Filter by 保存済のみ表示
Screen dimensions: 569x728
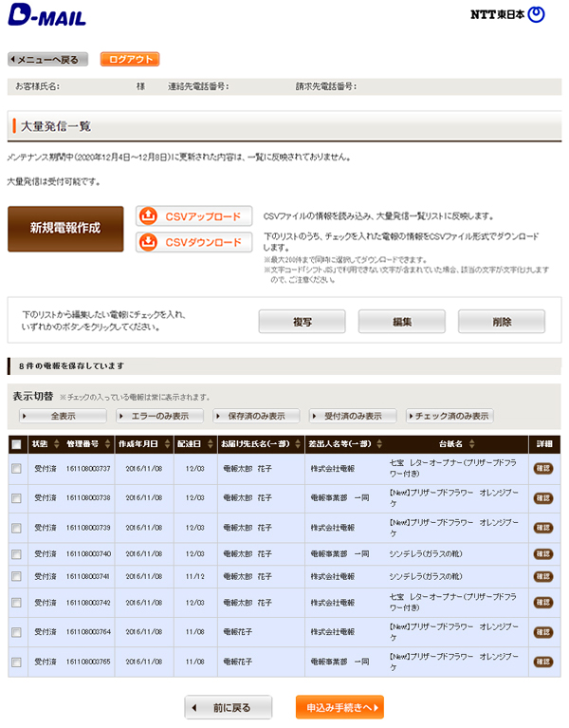[x=256, y=416]
